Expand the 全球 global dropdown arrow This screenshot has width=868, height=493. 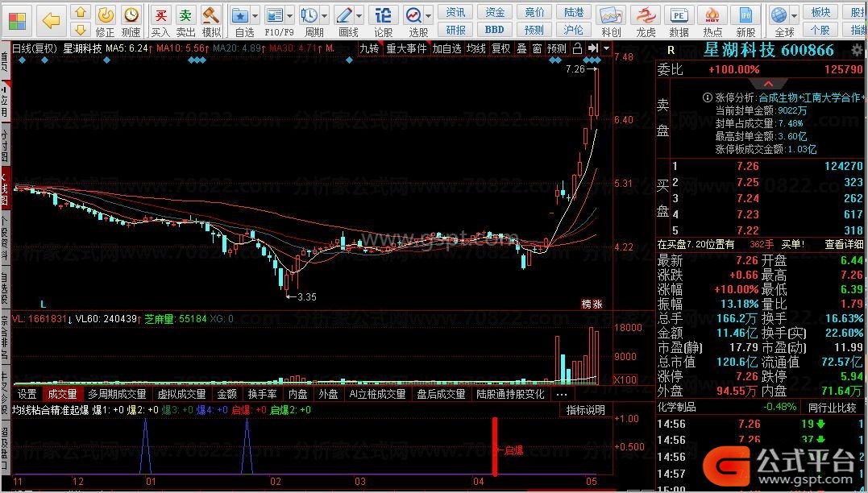(x=795, y=15)
